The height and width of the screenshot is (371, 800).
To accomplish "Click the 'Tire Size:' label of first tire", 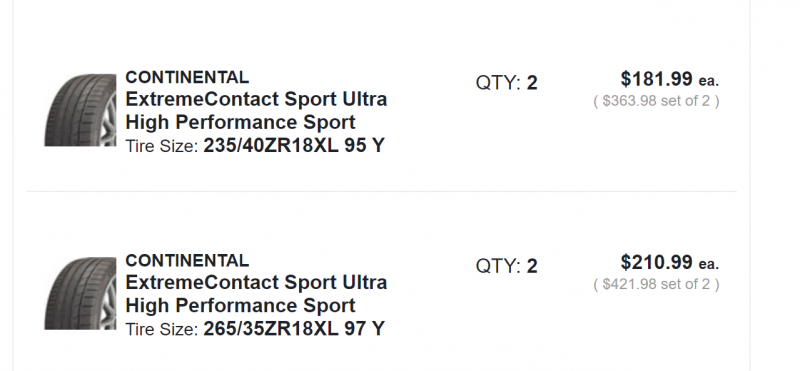I will tap(162, 146).
